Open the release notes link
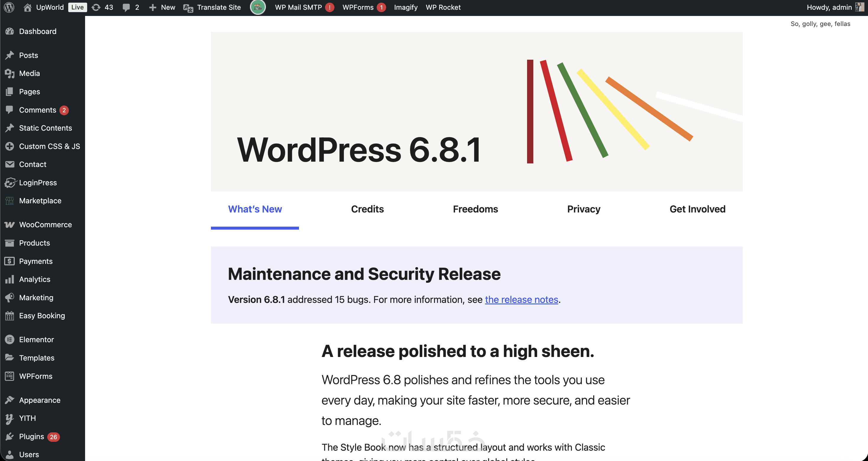Screen dimensions: 868x461 [x=521, y=299]
